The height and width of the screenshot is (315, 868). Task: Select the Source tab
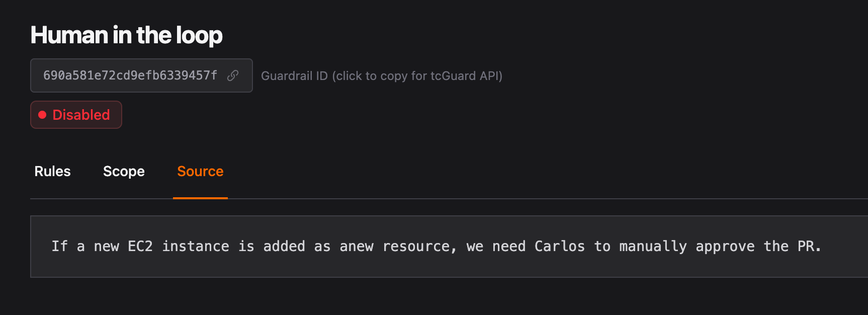coord(200,172)
